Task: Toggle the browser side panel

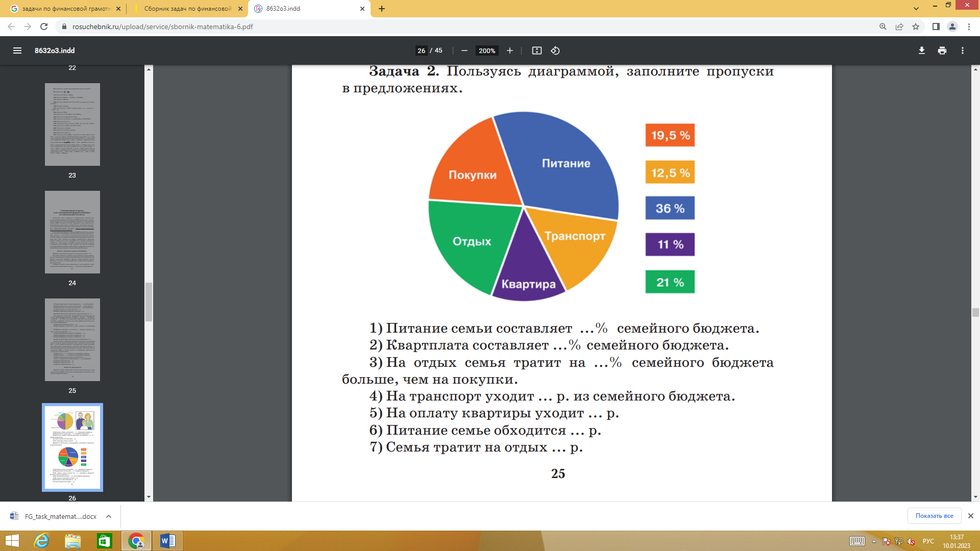Action: pyautogui.click(x=936, y=27)
